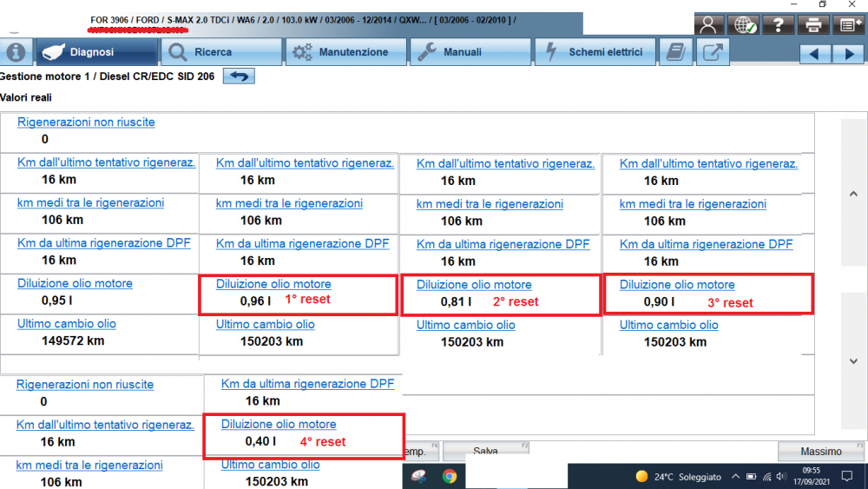This screenshot has width=868, height=489.
Task: Go to previous page with left arrow
Action: coord(814,54)
